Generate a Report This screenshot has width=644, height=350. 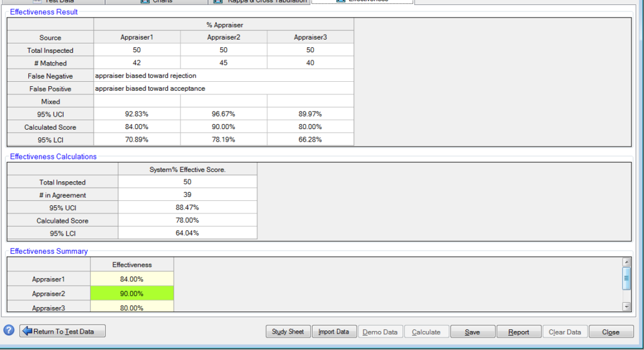(518, 332)
